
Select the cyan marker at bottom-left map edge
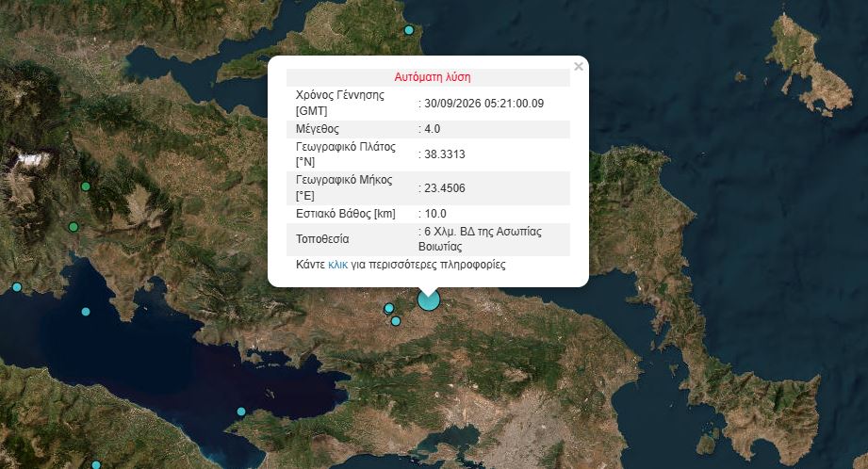pyautogui.click(x=96, y=465)
